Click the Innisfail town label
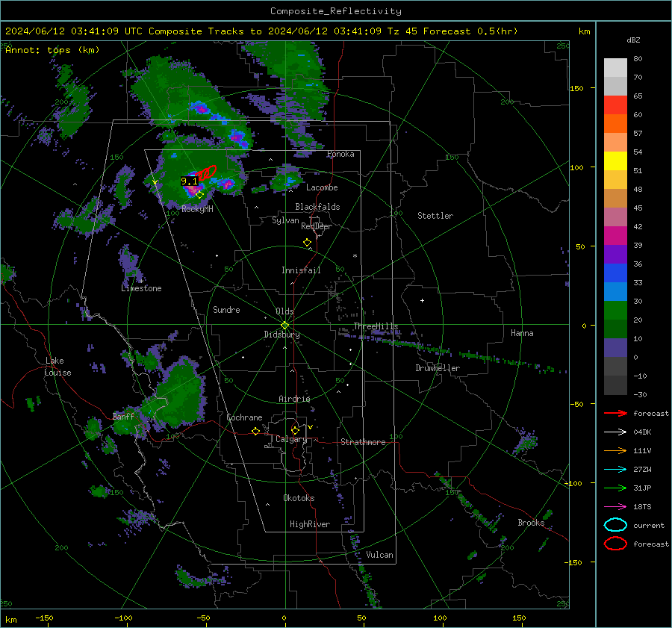Viewport: 672px width, 628px height. 301,270
